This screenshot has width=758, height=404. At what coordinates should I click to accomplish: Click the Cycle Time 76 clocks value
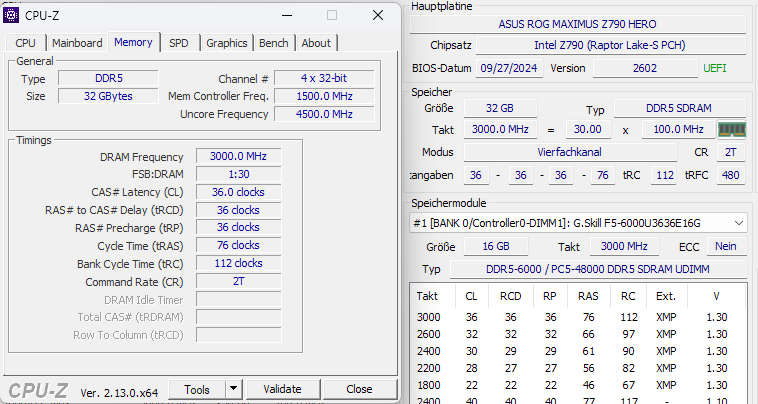pos(238,245)
